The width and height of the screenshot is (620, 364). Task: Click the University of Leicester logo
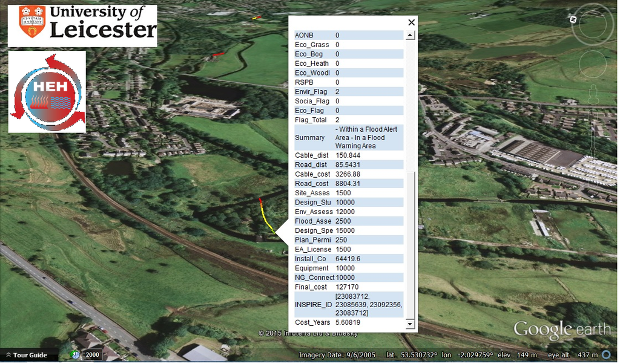[x=82, y=26]
